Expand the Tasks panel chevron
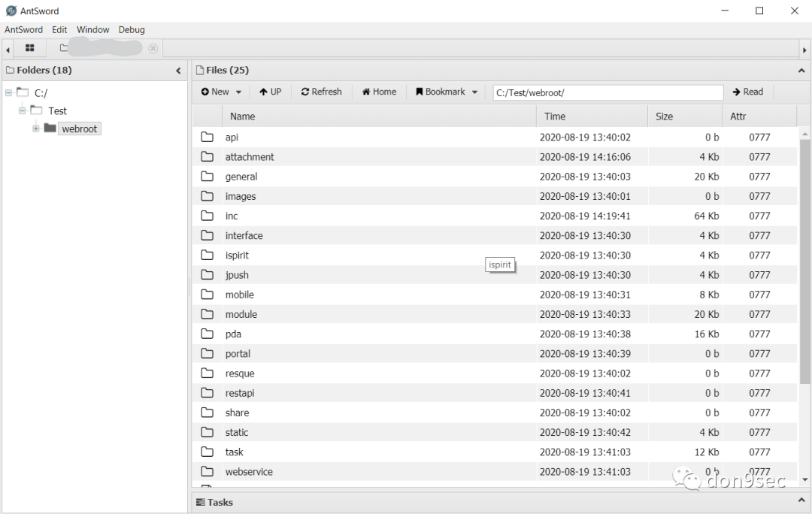Image resolution: width=812 pixels, height=514 pixels. coord(801,500)
